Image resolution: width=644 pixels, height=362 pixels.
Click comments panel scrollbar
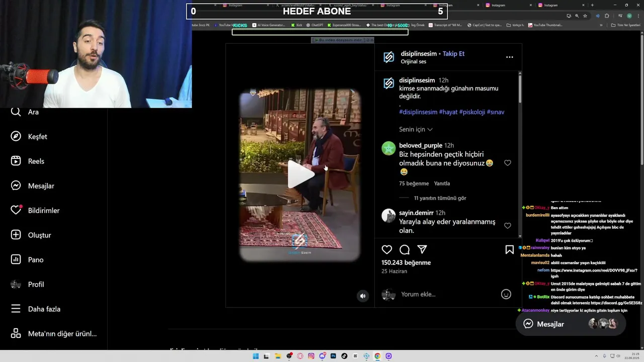click(520, 88)
